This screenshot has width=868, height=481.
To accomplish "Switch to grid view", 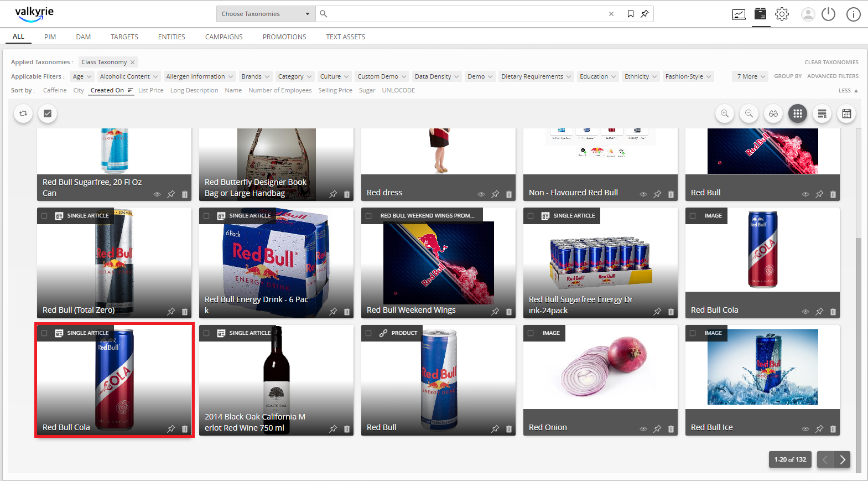I will 798,113.
